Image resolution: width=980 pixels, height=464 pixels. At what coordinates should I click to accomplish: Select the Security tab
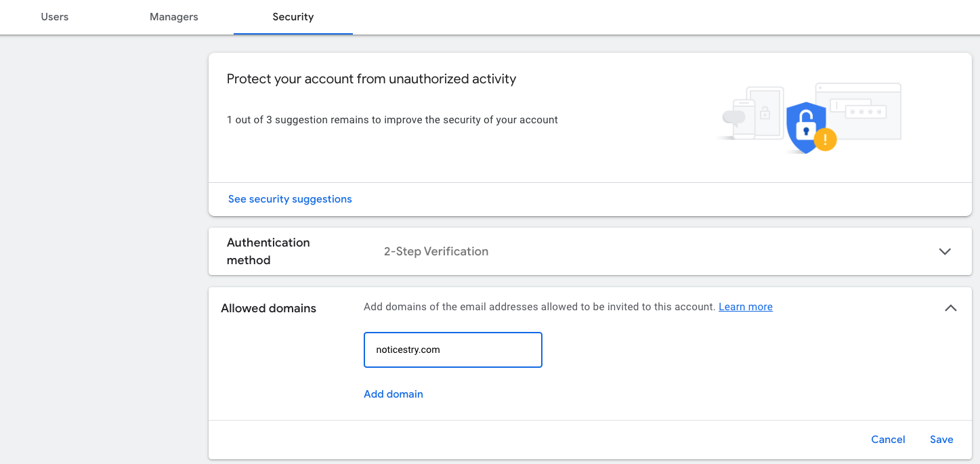(x=293, y=17)
